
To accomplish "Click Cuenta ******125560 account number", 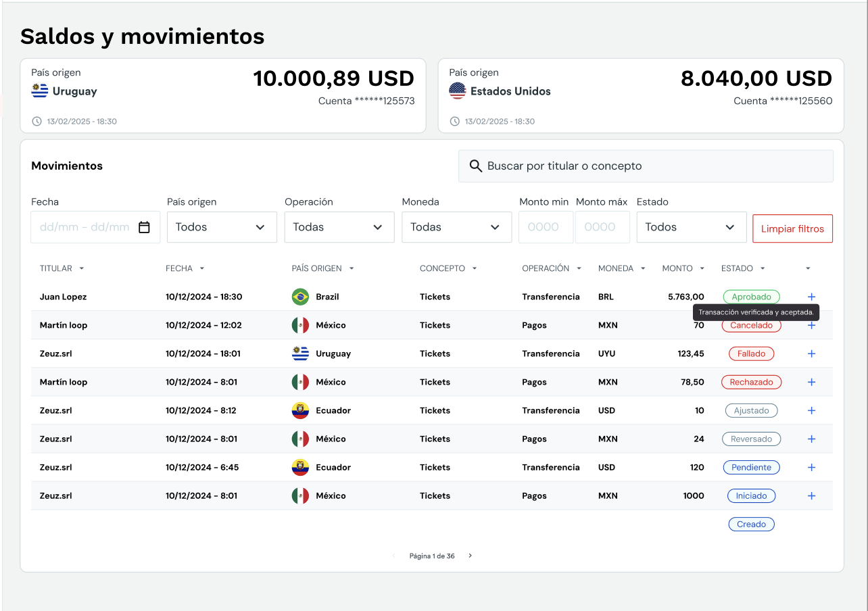I will click(x=783, y=101).
